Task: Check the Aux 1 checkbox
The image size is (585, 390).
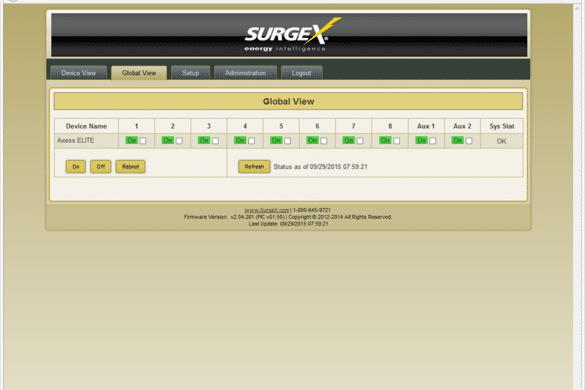Action: (432, 141)
